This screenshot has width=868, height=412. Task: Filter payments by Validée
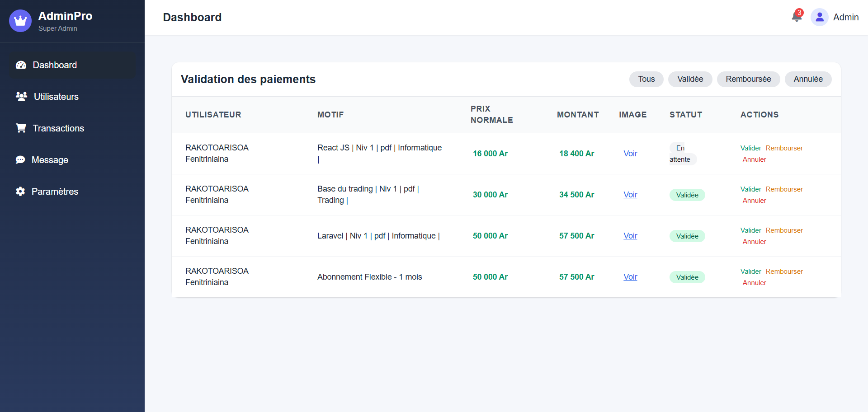[690, 79]
